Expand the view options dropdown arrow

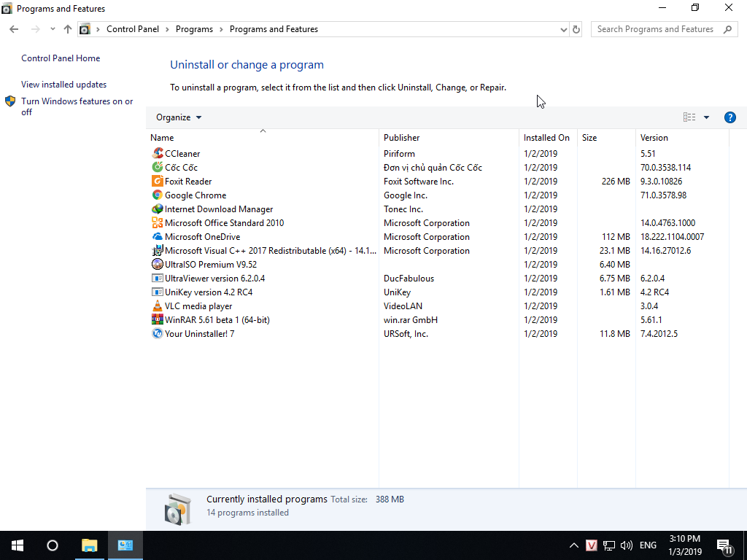tap(706, 117)
